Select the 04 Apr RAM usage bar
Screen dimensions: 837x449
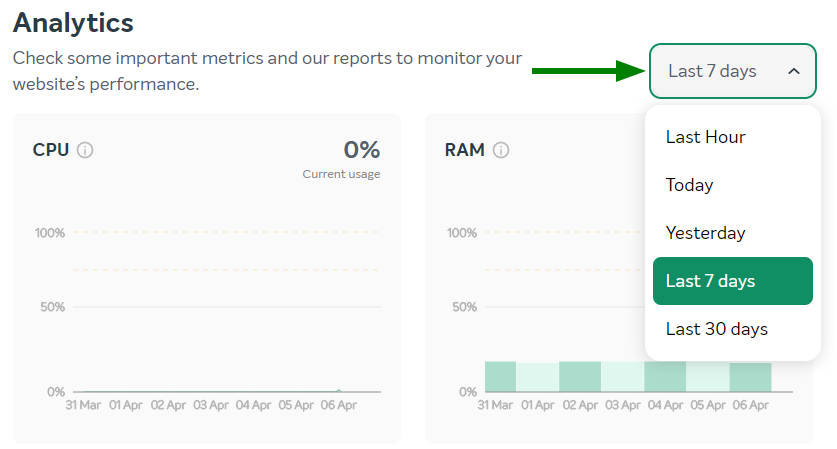click(x=665, y=377)
